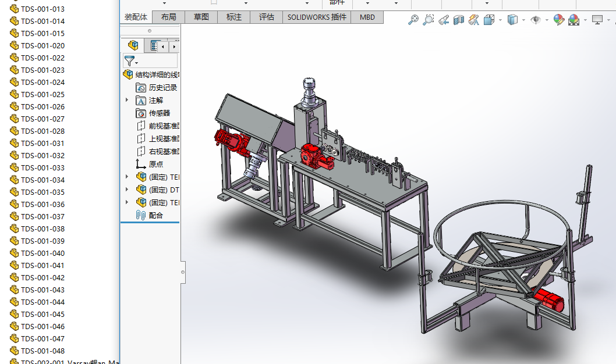The image size is (616, 364).
Task: Select TDS-001-031 in the file list
Action: coord(43,143)
